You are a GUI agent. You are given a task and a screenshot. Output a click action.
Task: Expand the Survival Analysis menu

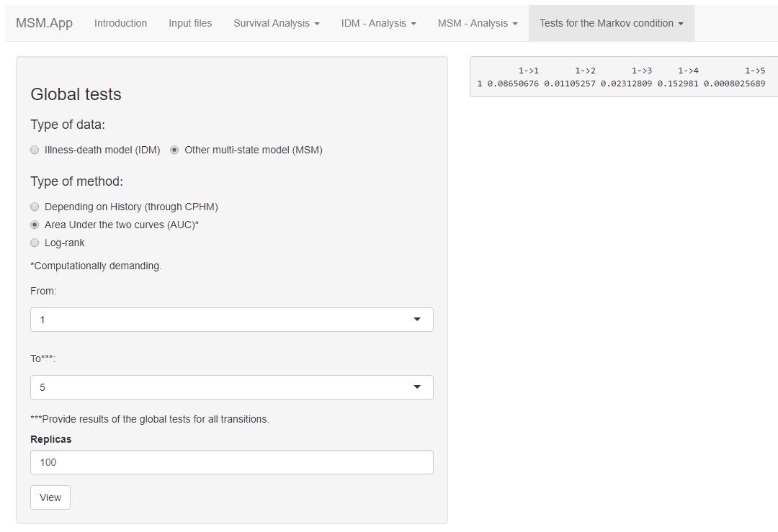coord(276,23)
